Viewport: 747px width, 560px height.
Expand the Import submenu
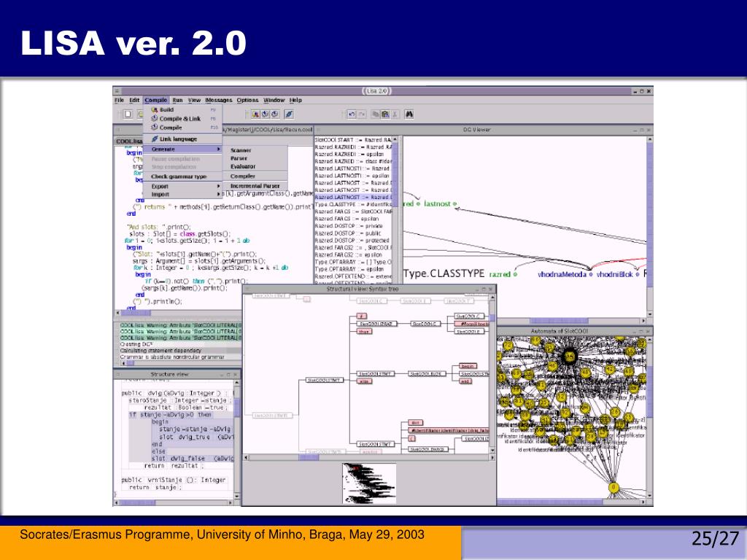[x=182, y=194]
